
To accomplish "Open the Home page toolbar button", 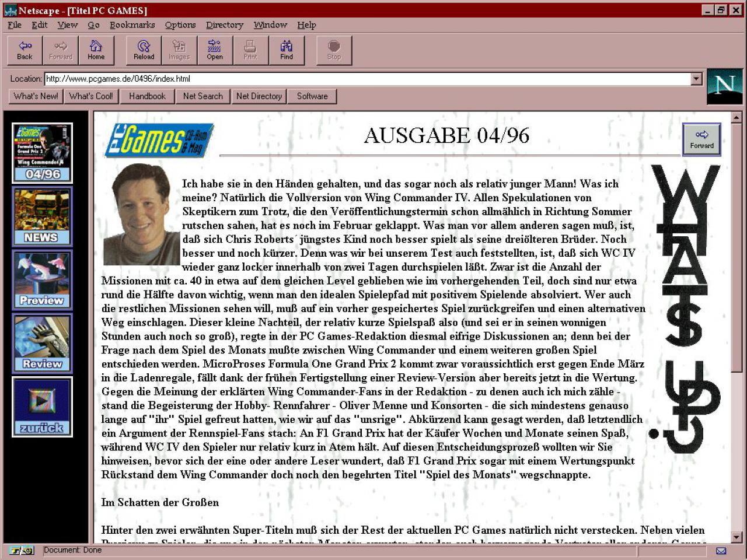I will coord(96,50).
